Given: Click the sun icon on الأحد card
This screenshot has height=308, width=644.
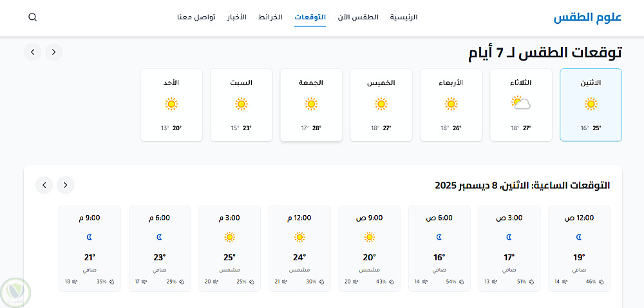Looking at the screenshot, I should click(171, 103).
